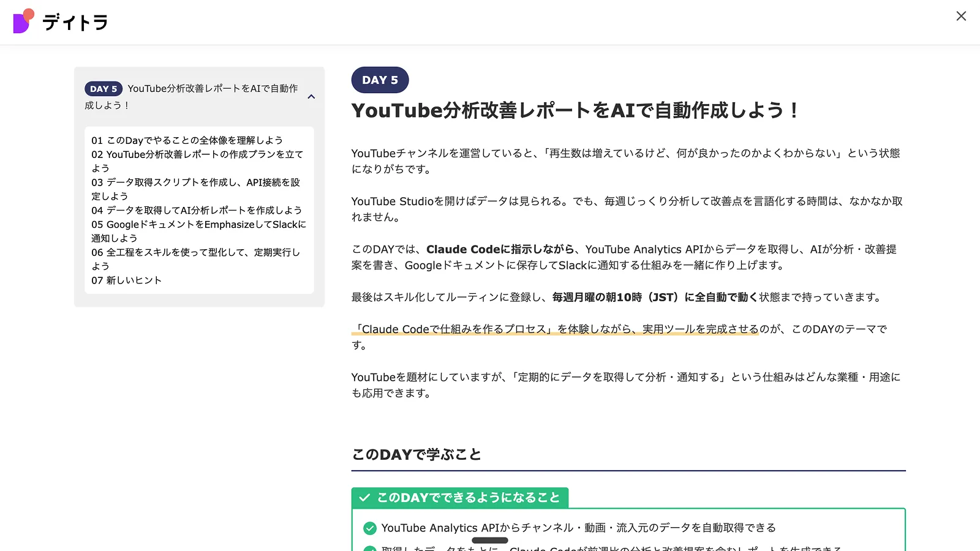The image size is (980, 551).
Task: Open lesson 04 データを取得してAI分析レポート
Action: tap(197, 210)
